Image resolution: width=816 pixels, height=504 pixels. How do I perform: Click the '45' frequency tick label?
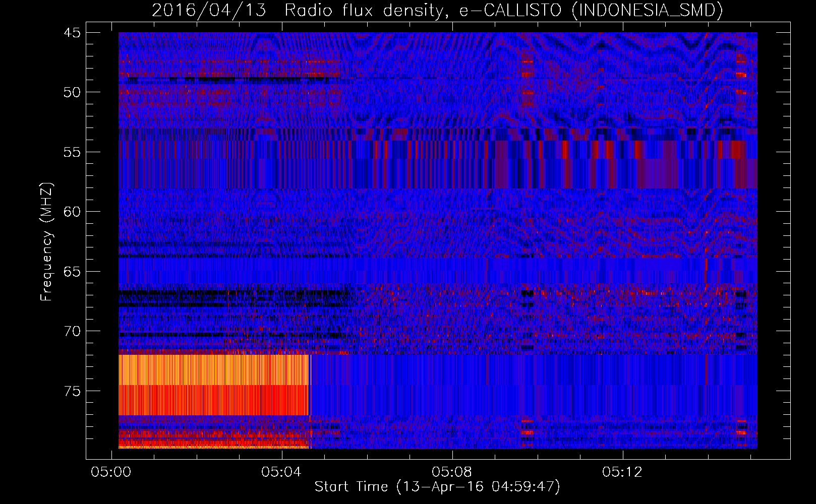coord(72,33)
